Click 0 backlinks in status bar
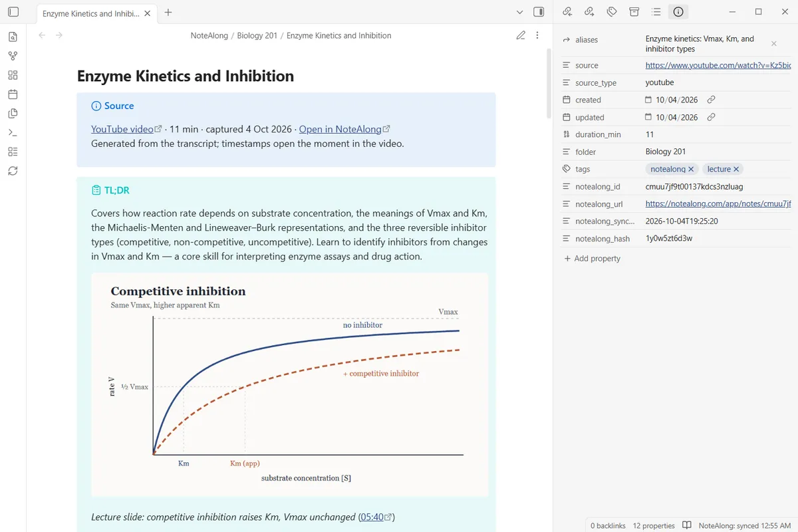The width and height of the screenshot is (798, 532). (608, 525)
